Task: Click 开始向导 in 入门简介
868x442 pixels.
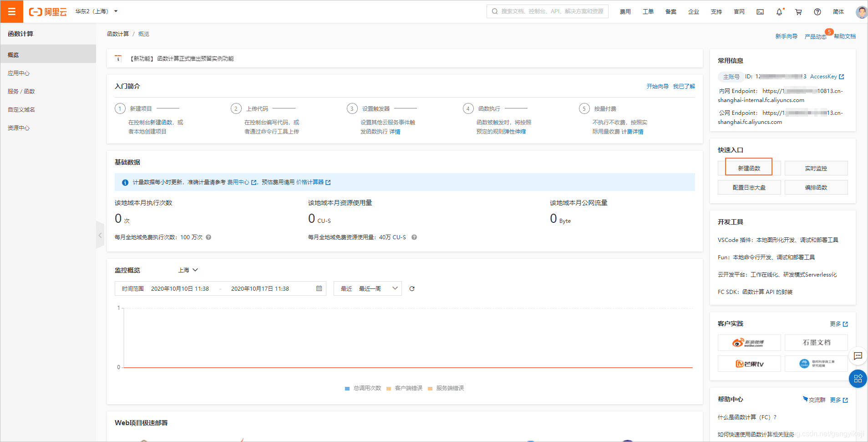Action: [658, 86]
